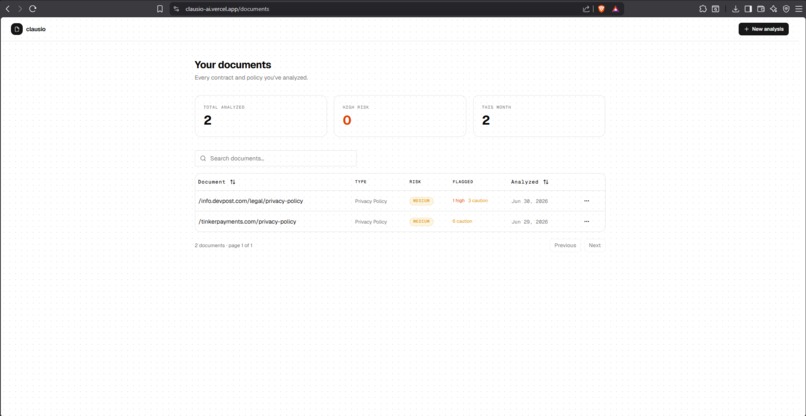Image resolution: width=806 pixels, height=416 pixels.
Task: Open the Brave VPN shield icon
Action: point(786,9)
